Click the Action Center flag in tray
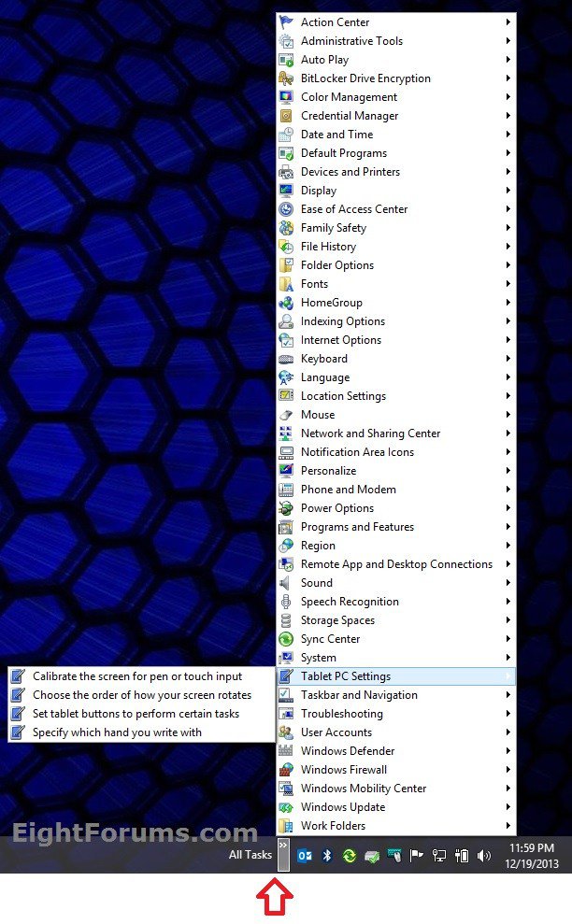This screenshot has height=924, width=572. pyautogui.click(x=417, y=856)
